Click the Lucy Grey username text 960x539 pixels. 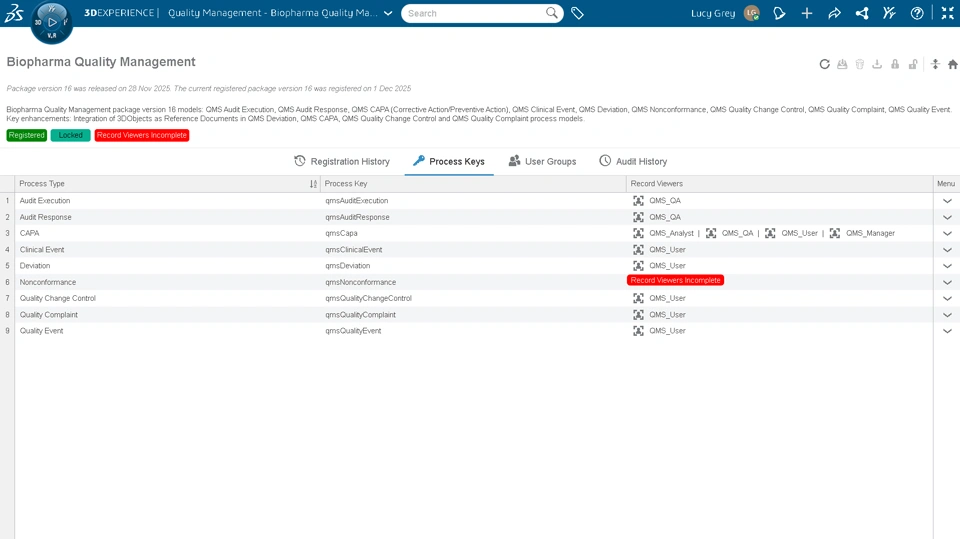pyautogui.click(x=713, y=13)
